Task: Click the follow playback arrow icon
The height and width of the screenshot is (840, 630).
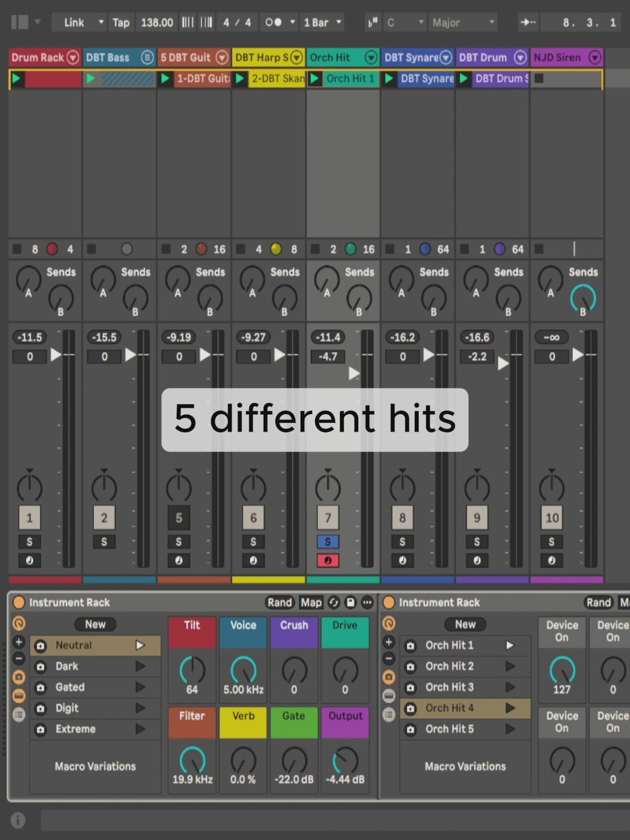Action: [528, 23]
